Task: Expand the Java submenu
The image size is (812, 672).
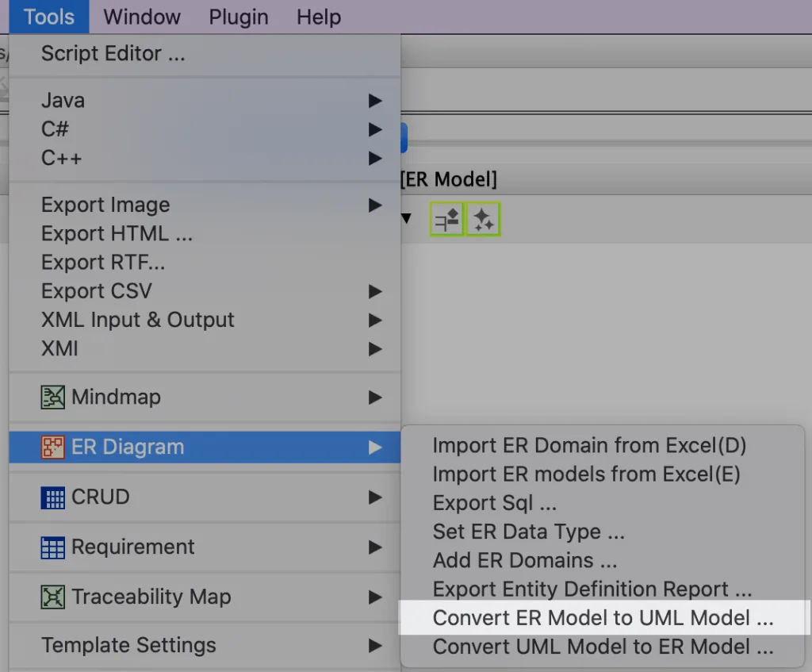Action: coord(205,100)
